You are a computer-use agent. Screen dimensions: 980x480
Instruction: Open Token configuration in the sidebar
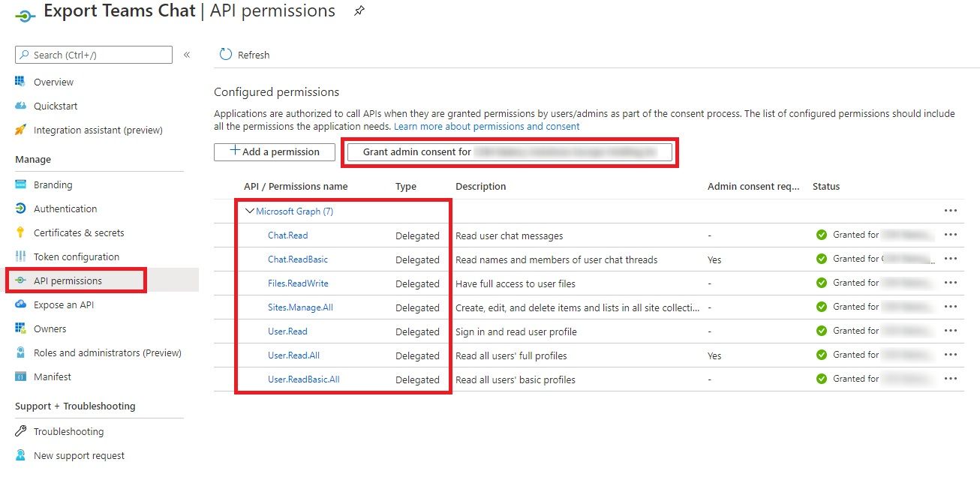pyautogui.click(x=77, y=256)
